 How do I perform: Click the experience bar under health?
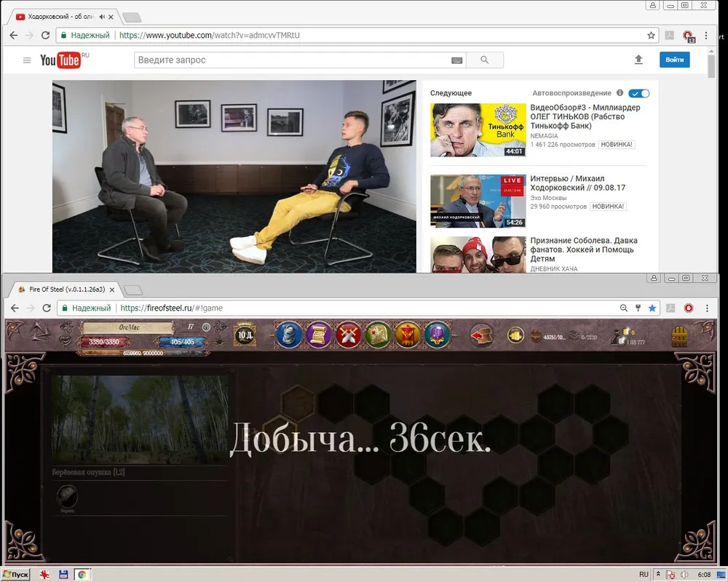tap(143, 353)
